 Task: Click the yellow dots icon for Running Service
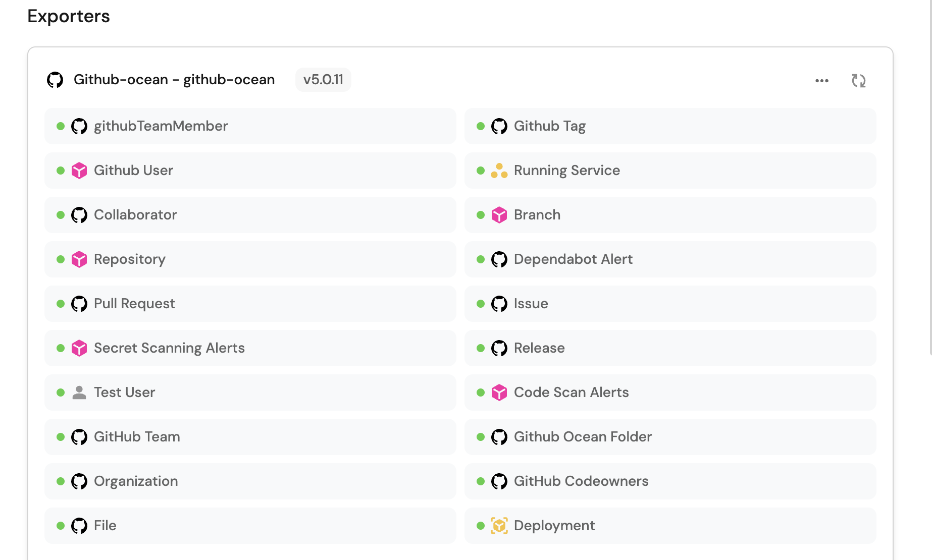coord(499,171)
